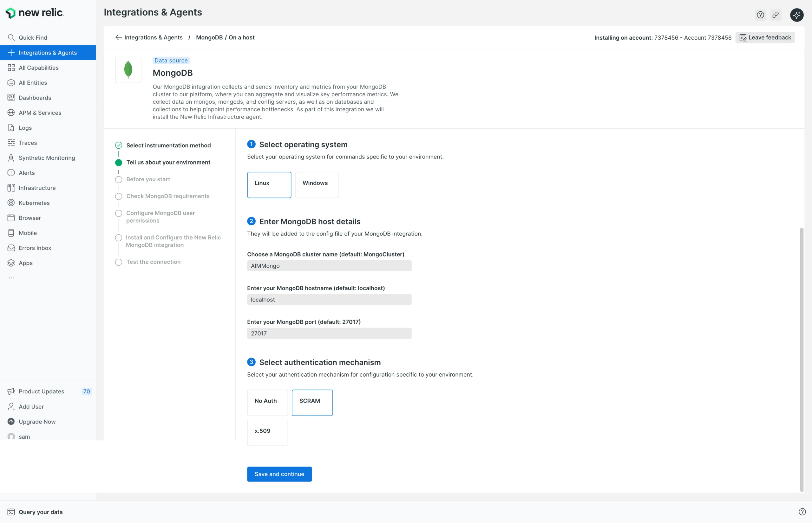Screen dimensions: 812x523
Task: Click the Synthetic Monitoring robot icon
Action: click(x=11, y=158)
